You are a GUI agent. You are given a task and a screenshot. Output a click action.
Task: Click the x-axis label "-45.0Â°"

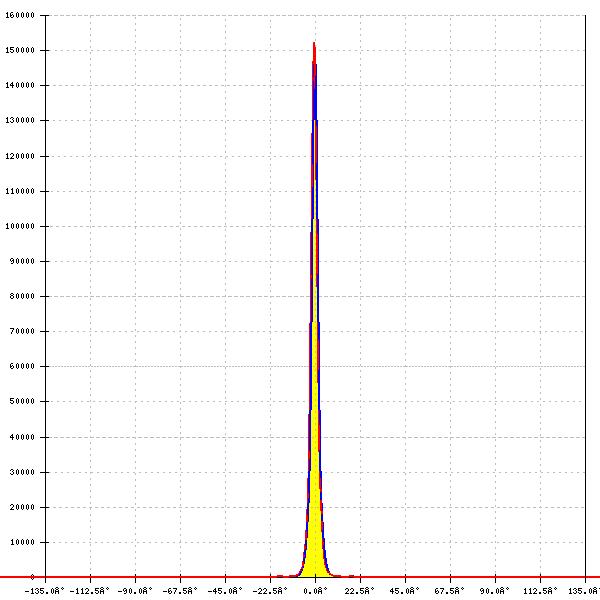225,591
